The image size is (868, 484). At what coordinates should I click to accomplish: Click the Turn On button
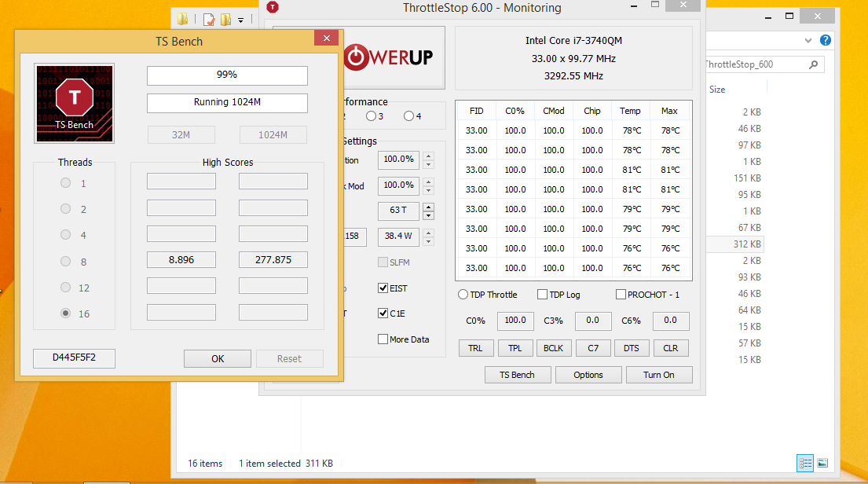[x=659, y=375]
